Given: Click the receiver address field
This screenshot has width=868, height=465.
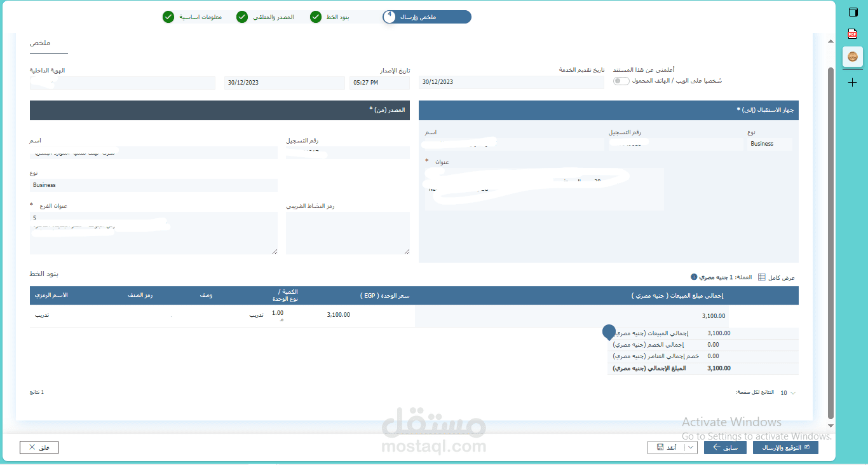Looking at the screenshot, I should click(x=545, y=188).
